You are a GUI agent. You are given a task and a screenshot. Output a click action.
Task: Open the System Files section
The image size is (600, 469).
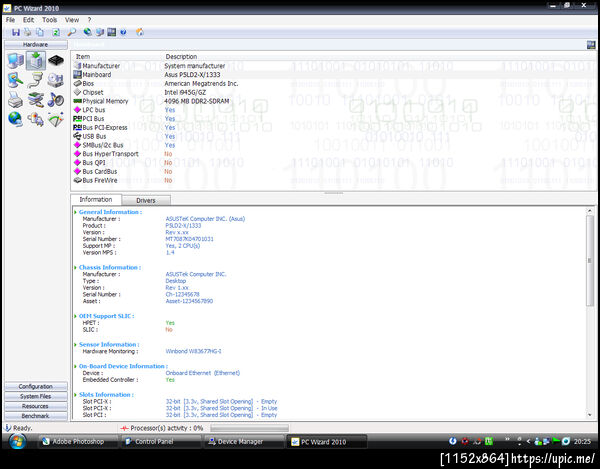pyautogui.click(x=36, y=396)
